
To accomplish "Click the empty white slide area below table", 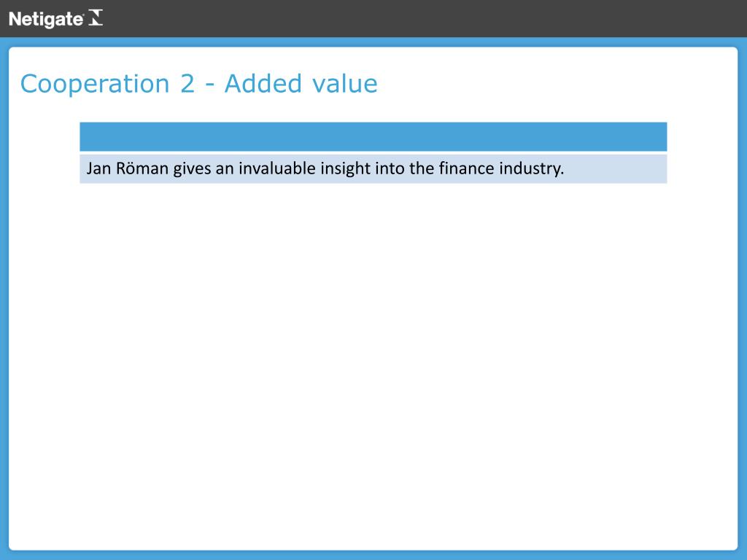I will click(373, 367).
